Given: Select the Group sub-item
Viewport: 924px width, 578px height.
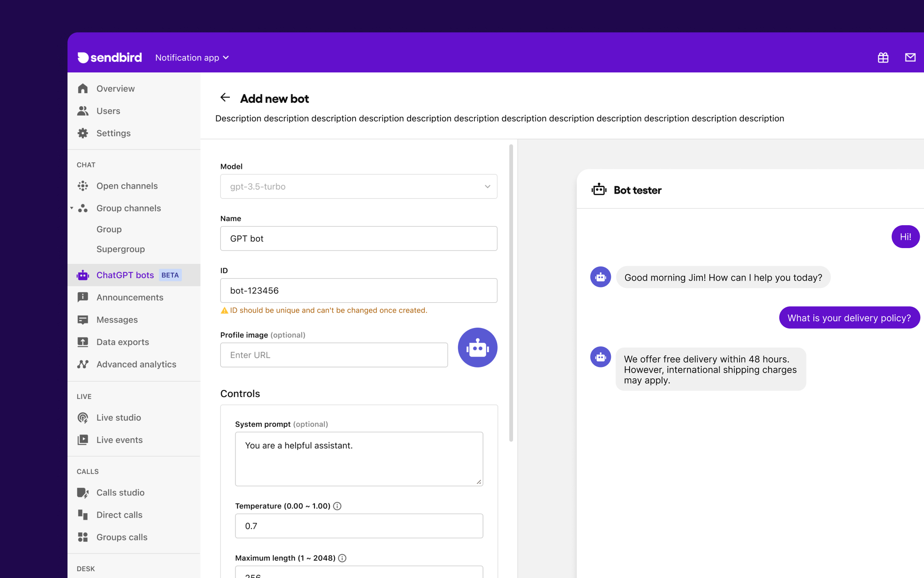Looking at the screenshot, I should tap(109, 229).
